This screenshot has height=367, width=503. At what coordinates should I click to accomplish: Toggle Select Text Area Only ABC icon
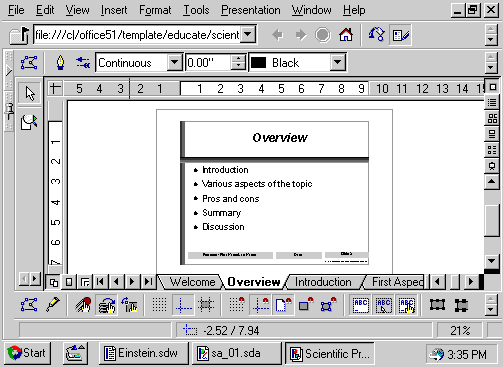click(x=384, y=305)
